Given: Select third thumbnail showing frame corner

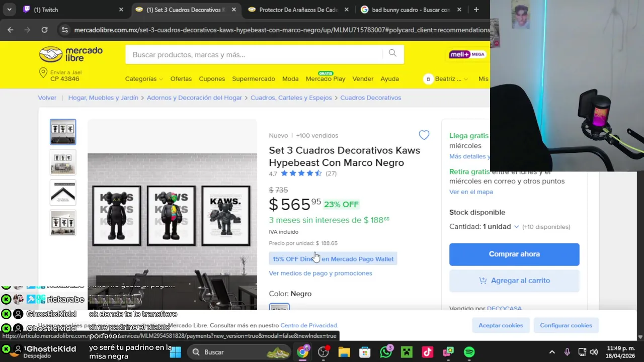Looking at the screenshot, I should coord(63,193).
